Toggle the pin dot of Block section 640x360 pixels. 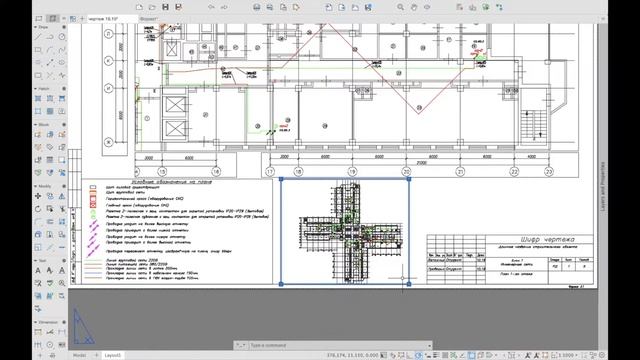[x=64, y=124]
